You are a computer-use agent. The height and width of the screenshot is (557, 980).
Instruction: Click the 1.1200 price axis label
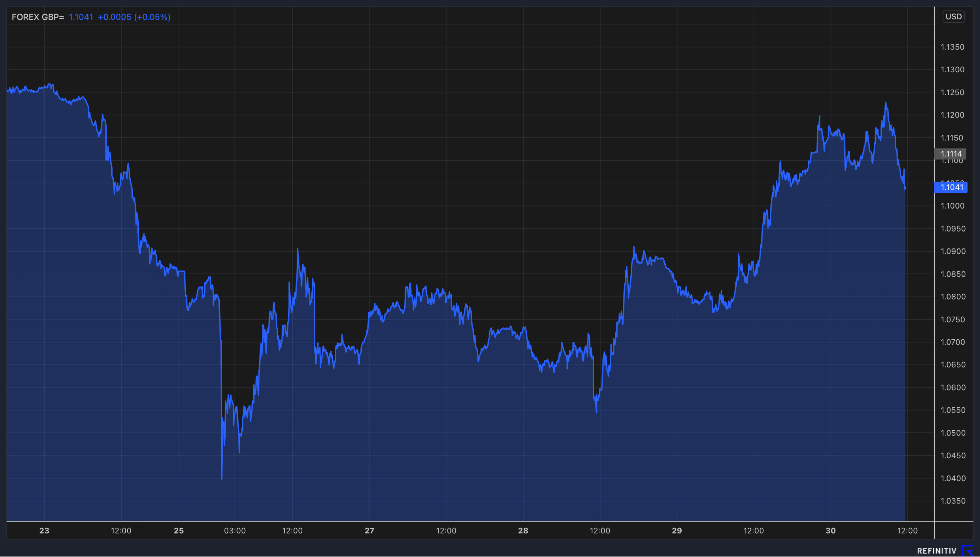tap(952, 115)
